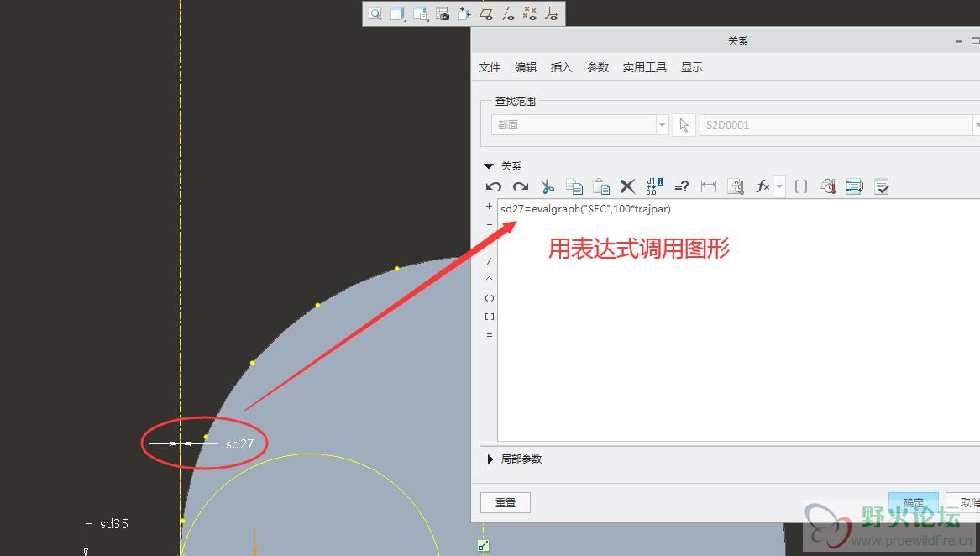Click the show dimension icon
This screenshot has width=980, height=556.
click(708, 186)
